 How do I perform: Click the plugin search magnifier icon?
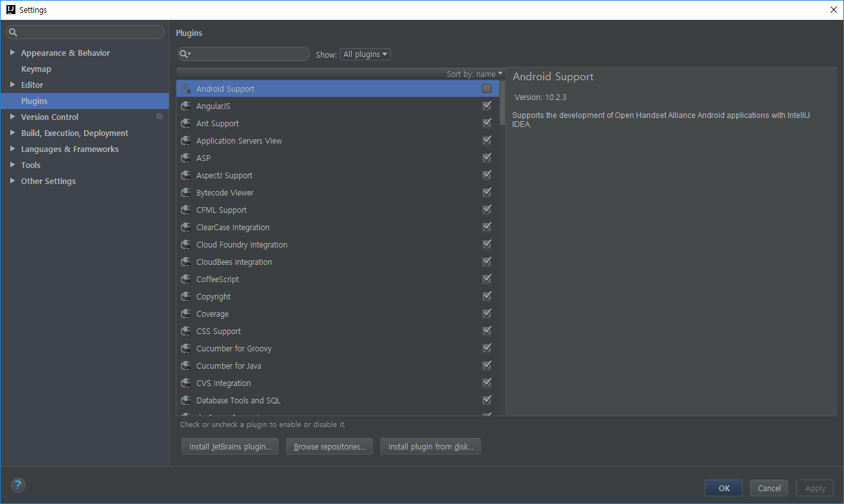coord(185,54)
